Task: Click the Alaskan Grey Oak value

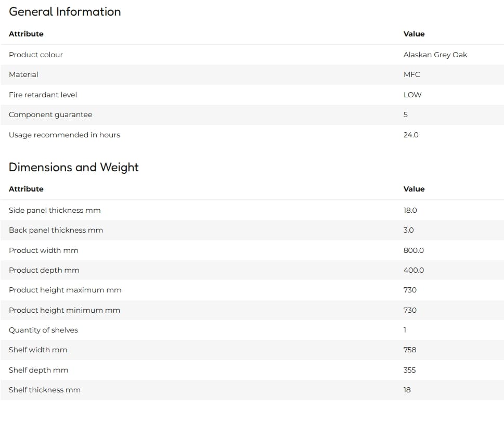Action: (x=435, y=55)
